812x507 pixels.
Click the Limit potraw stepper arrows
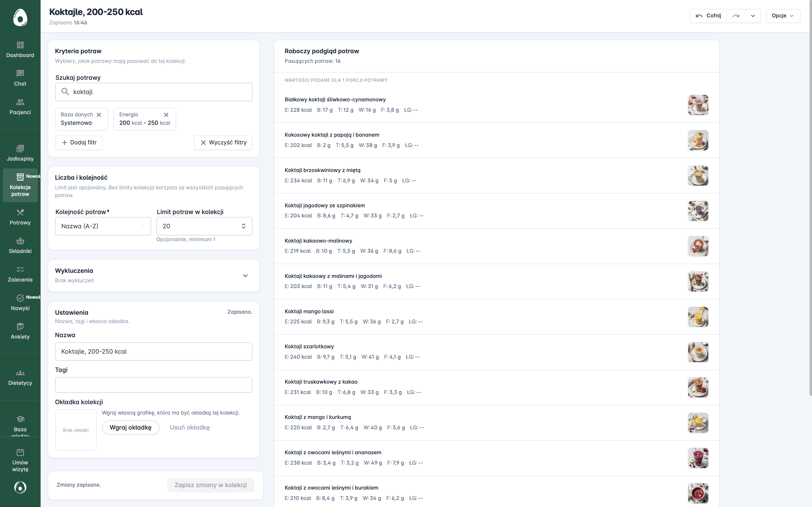click(244, 226)
